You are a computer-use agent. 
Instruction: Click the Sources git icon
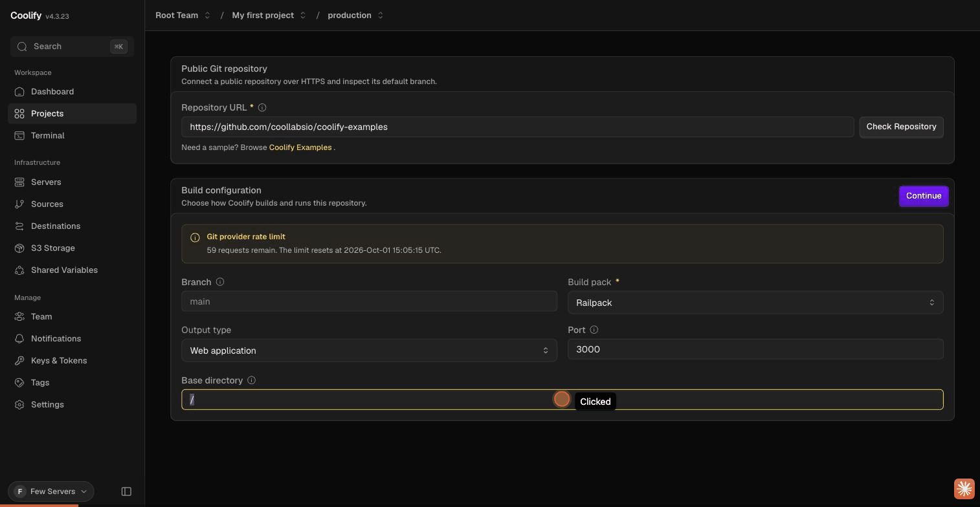click(x=20, y=204)
